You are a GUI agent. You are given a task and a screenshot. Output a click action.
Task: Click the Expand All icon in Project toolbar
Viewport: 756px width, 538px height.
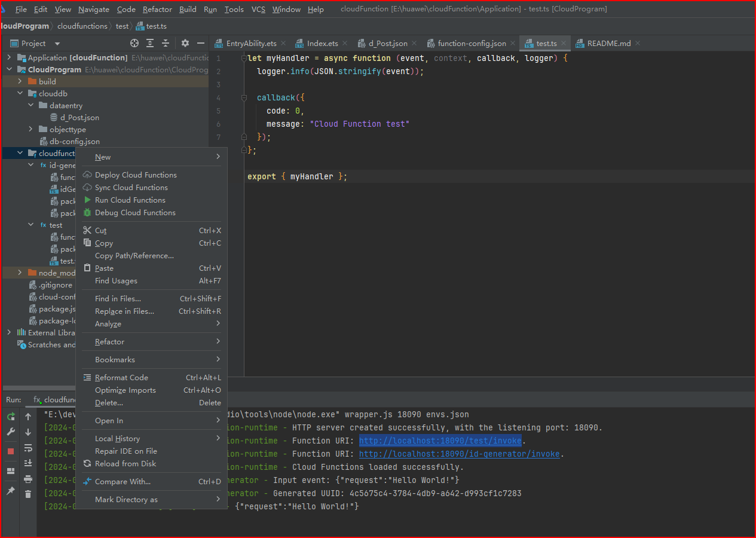click(x=150, y=43)
